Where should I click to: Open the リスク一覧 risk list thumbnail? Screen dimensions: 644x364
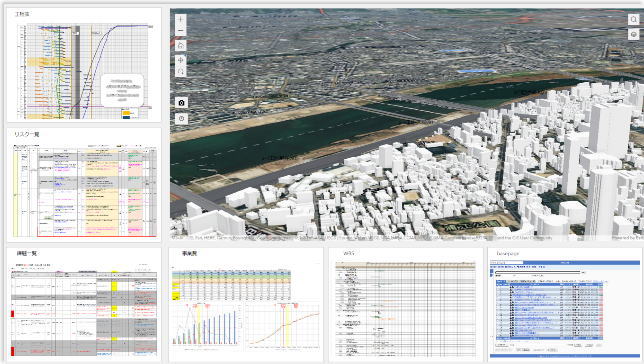(x=84, y=191)
